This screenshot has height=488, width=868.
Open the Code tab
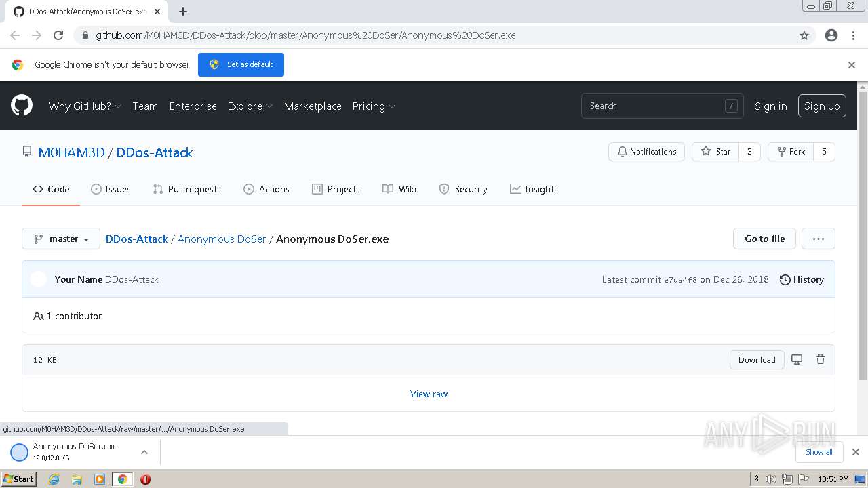51,189
